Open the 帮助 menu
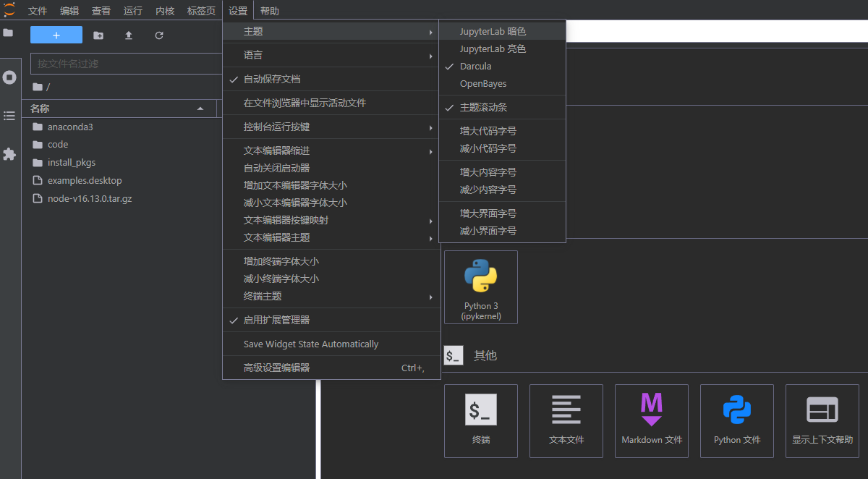 pyautogui.click(x=269, y=10)
